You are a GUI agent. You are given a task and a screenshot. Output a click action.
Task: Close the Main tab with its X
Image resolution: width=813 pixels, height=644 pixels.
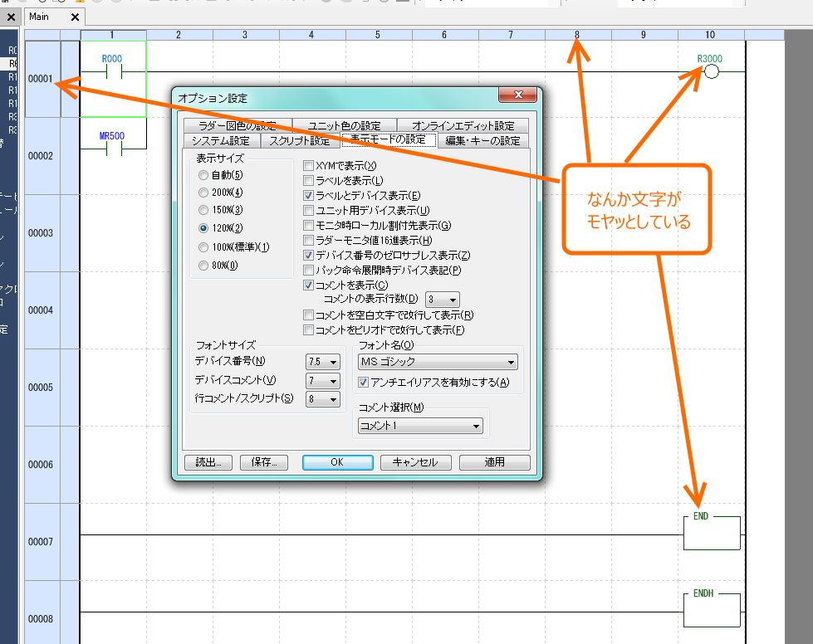(x=74, y=17)
